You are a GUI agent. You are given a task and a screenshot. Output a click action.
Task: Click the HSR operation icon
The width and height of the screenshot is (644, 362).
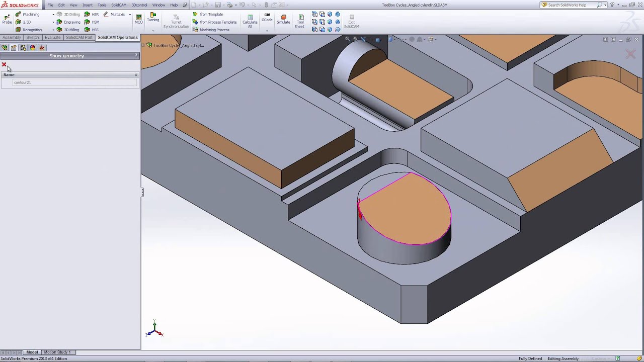[x=92, y=14]
